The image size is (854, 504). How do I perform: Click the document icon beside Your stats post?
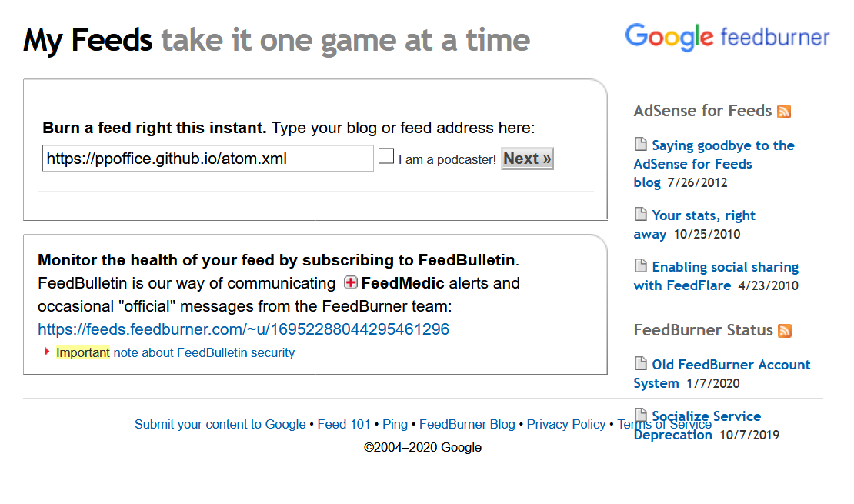point(640,214)
